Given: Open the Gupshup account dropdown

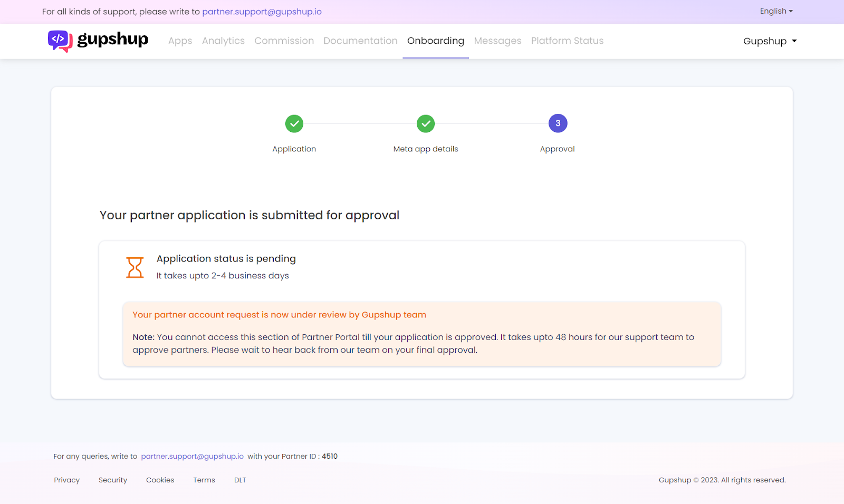Looking at the screenshot, I should coord(770,41).
